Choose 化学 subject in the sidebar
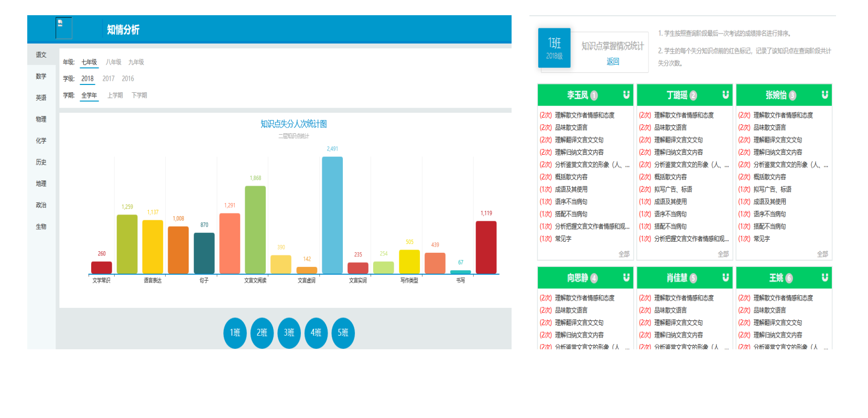 (41, 141)
